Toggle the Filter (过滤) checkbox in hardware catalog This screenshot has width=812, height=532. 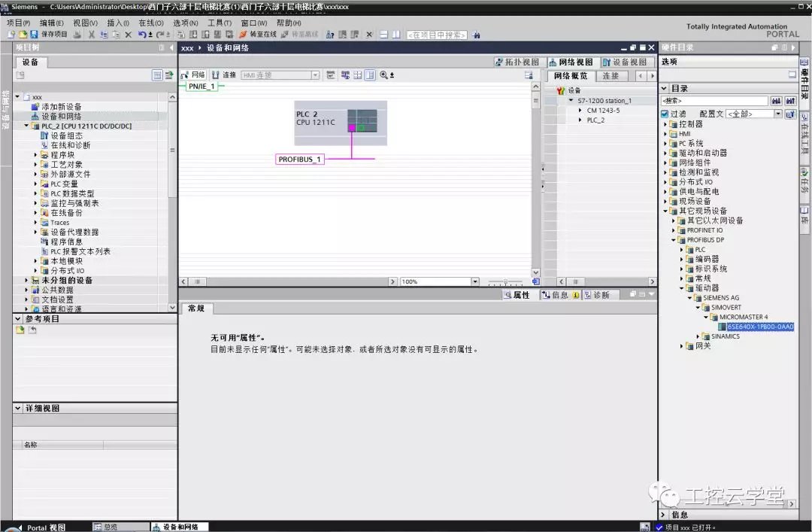pyautogui.click(x=665, y=114)
